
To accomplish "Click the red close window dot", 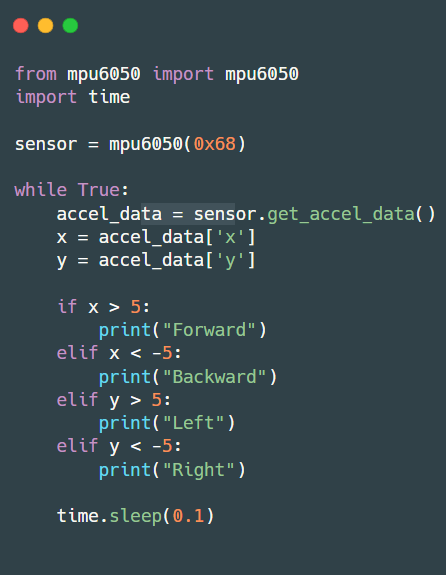I will coord(21,26).
